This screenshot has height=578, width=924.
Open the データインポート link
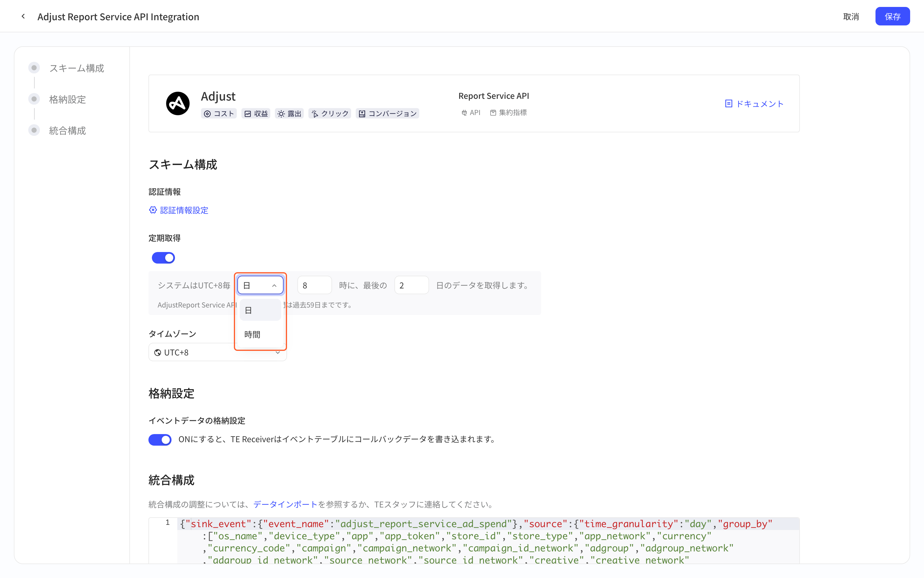285,504
